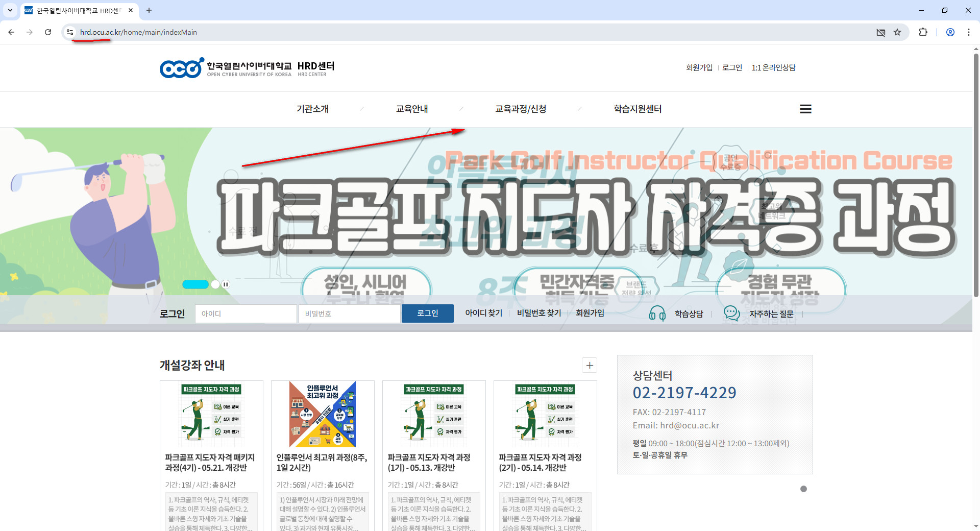Open the extensions puzzle icon
Viewport: 980px width, 531px height.
(923, 32)
